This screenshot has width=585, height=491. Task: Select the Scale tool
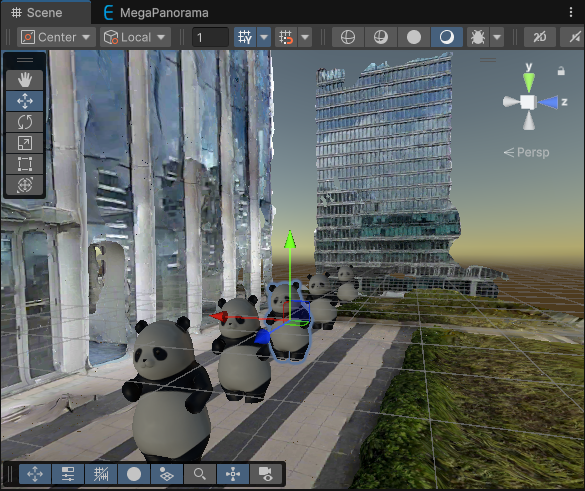pos(25,143)
